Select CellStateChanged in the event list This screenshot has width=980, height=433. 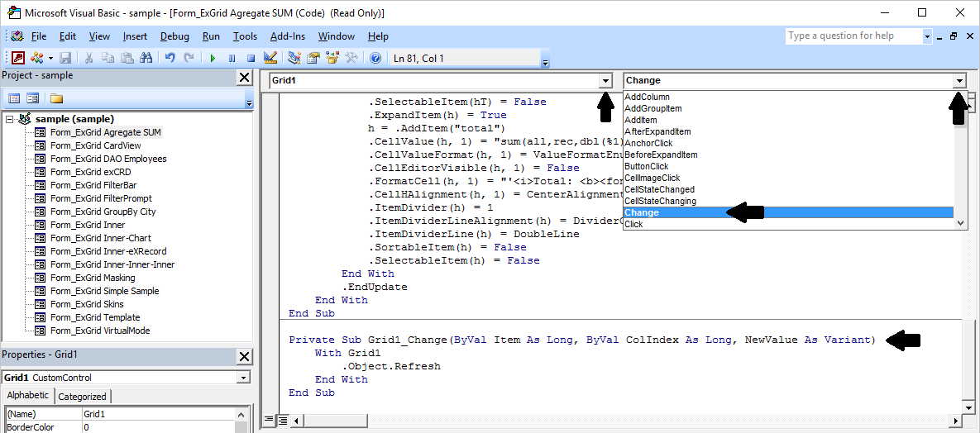click(659, 189)
